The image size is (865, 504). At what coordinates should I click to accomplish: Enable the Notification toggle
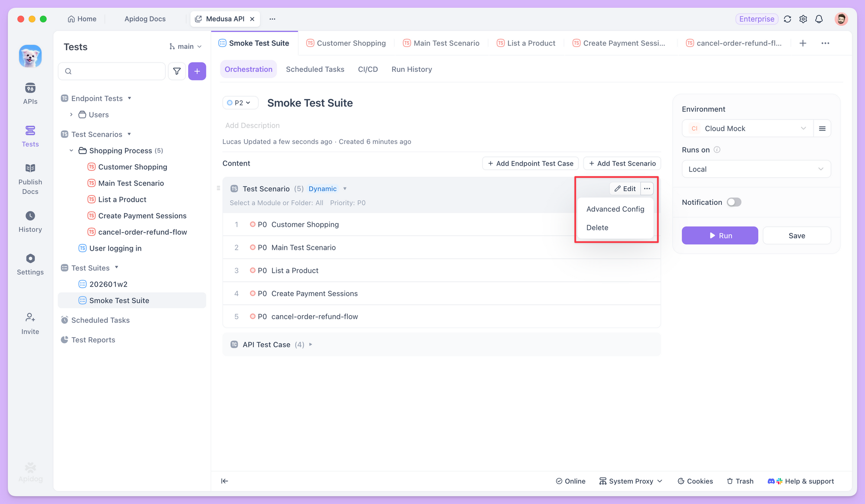734,202
